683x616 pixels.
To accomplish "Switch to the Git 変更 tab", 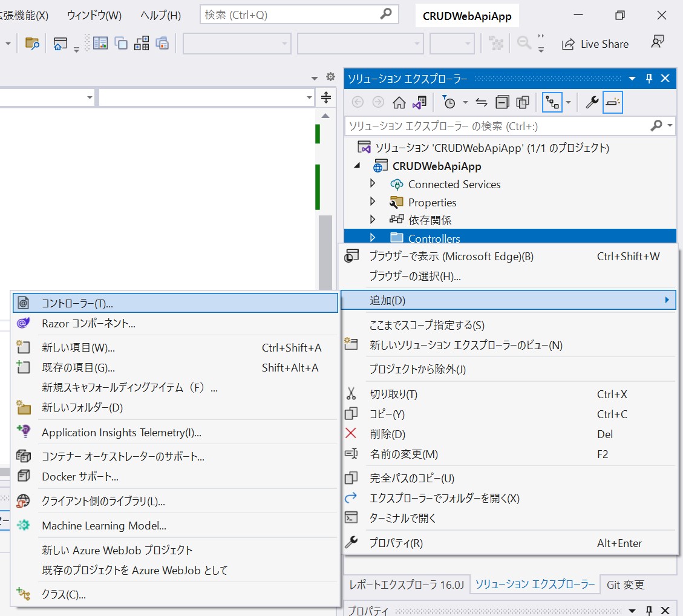I will (625, 585).
